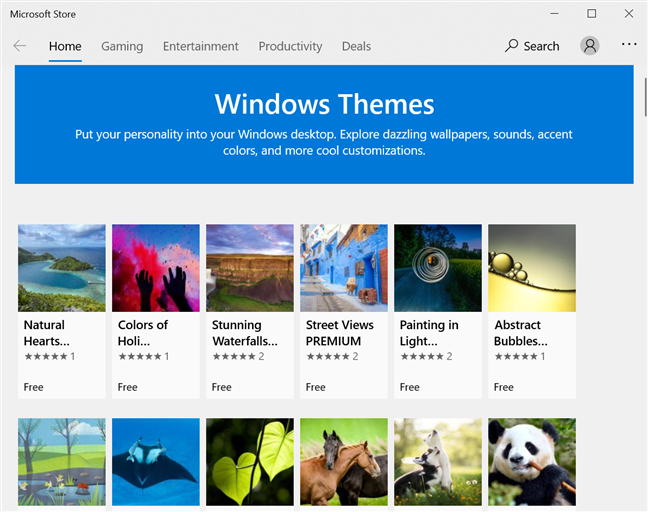Open Colors of Holi theme thumbnail

[156, 268]
